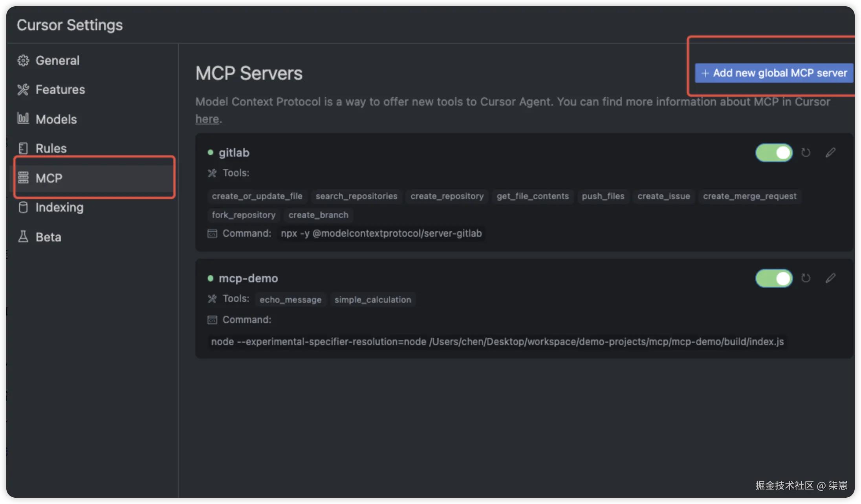The height and width of the screenshot is (504, 861).
Task: Add new global MCP server
Action: click(x=774, y=73)
